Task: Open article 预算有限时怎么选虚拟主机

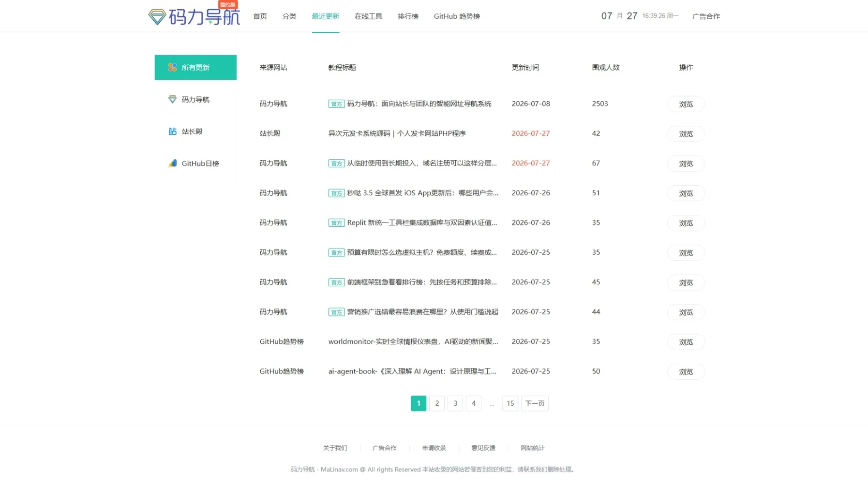Action: (x=422, y=252)
